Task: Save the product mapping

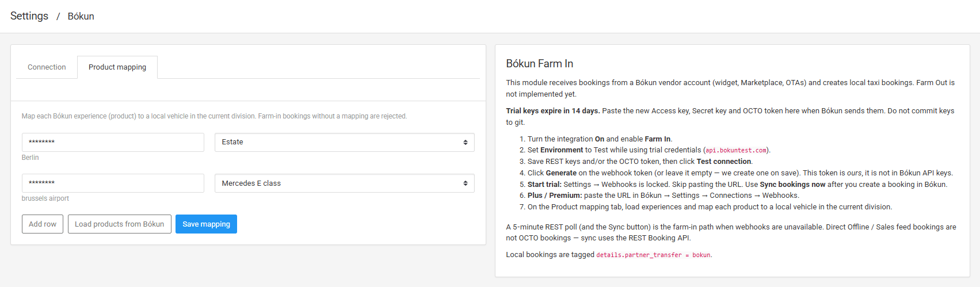Action: click(x=206, y=224)
